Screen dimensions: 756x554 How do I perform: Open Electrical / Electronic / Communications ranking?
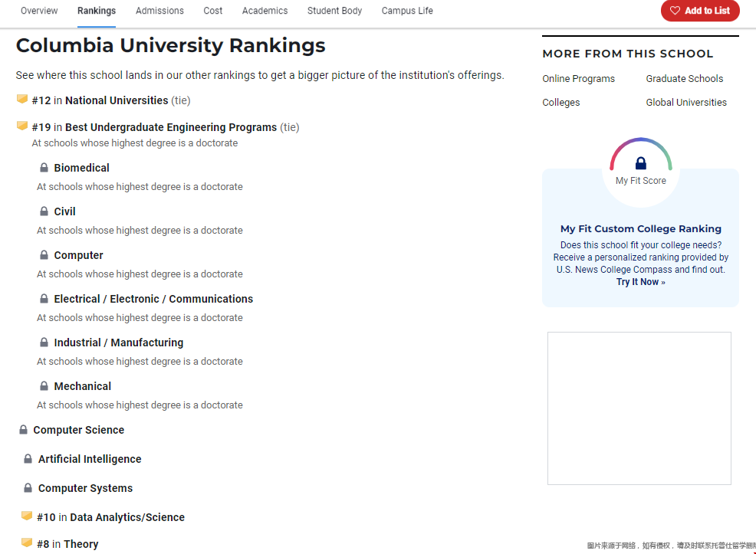[x=153, y=299]
